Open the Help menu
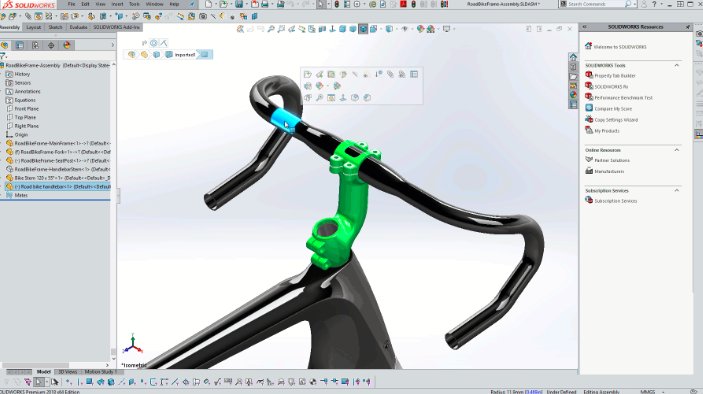703x394 pixels. 174,4
